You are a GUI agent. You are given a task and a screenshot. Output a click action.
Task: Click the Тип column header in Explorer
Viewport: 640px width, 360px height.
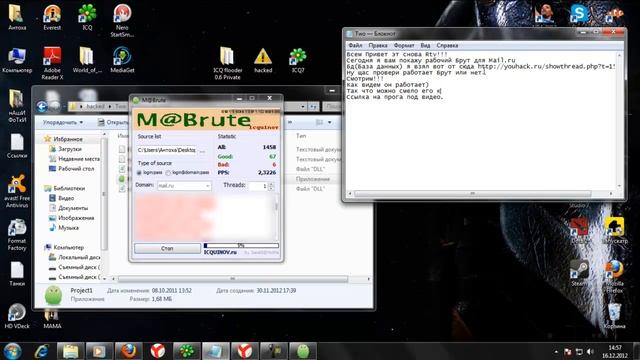pyautogui.click(x=301, y=136)
